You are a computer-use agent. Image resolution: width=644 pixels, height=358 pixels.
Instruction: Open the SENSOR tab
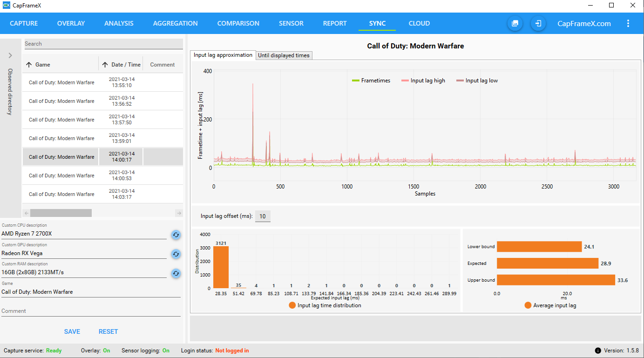click(x=291, y=23)
